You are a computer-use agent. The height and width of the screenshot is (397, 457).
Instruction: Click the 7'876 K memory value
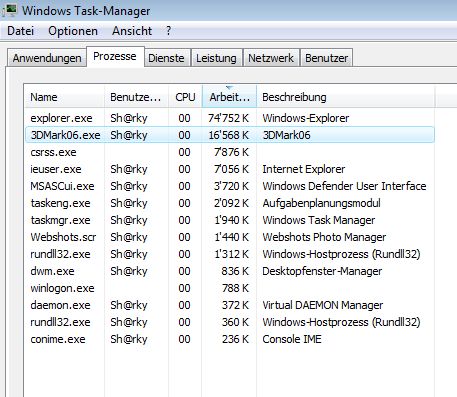[x=231, y=152]
